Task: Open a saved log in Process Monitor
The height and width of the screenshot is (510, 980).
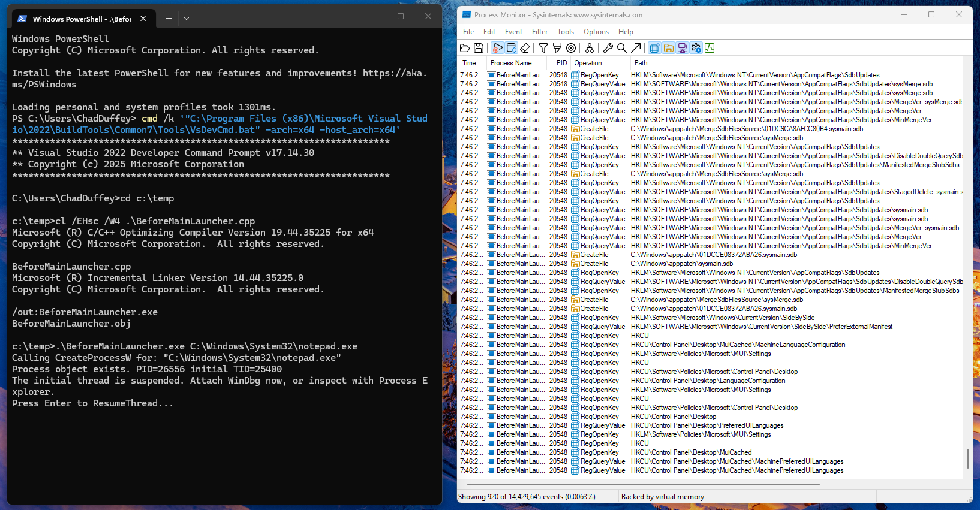Action: point(465,48)
